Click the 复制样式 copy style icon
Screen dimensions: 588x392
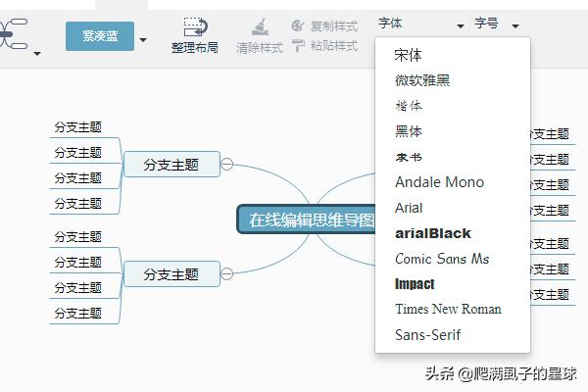click(299, 25)
